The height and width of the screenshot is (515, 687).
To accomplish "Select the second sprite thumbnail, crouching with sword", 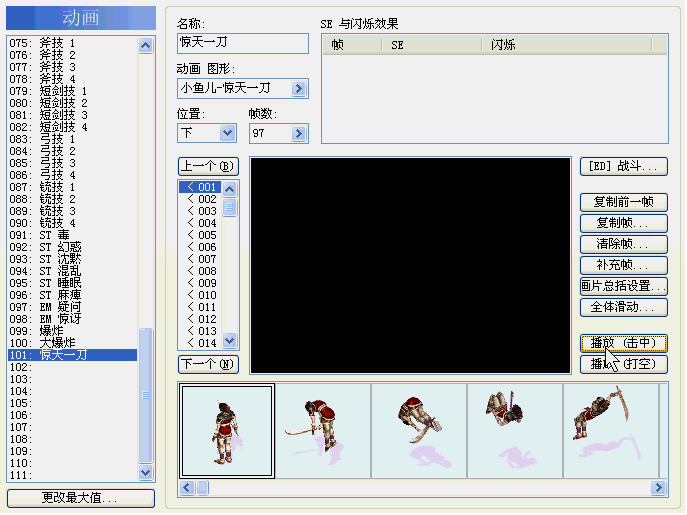I will point(323,431).
